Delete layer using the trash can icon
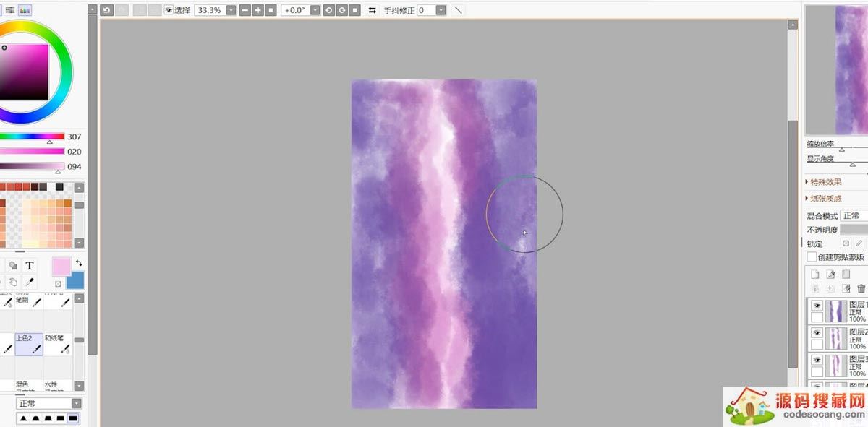 tap(861, 288)
